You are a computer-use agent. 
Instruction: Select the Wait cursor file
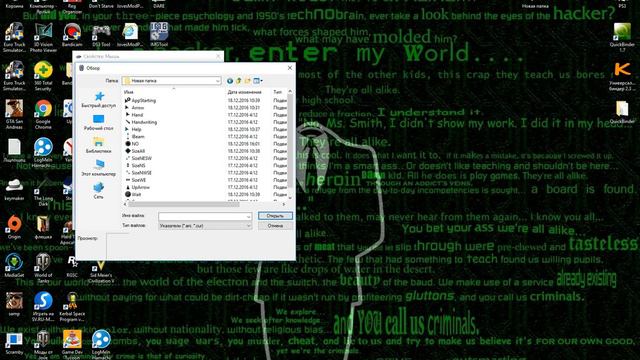tap(133, 194)
